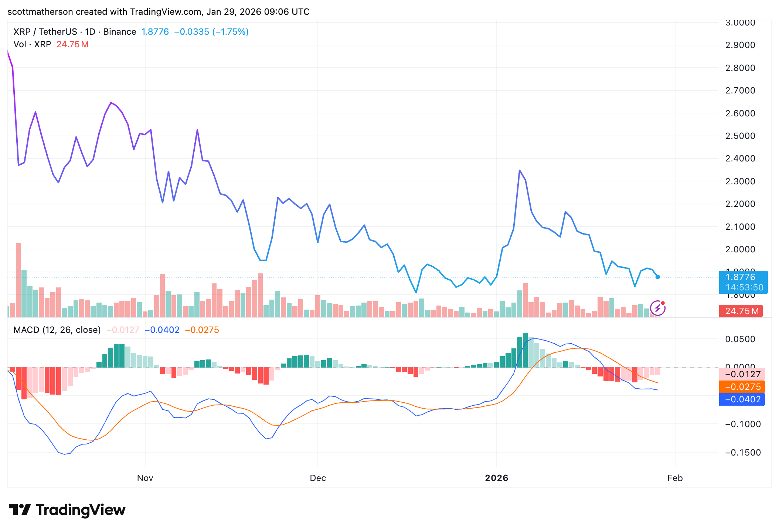Click the Feb label on time axis
The height and width of the screenshot is (532, 779).
675,478
